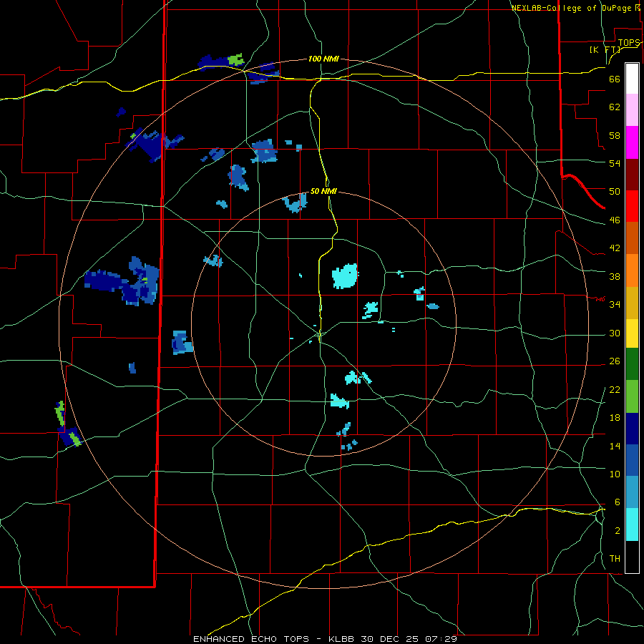Screen dimensions: 644x644
Task: Click the '46' legend value
Action: [615, 220]
